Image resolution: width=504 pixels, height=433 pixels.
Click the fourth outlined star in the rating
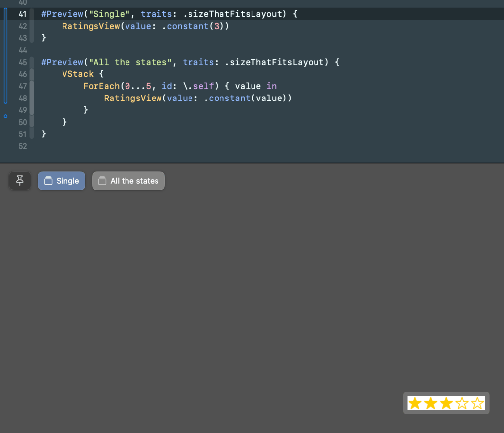pos(462,403)
